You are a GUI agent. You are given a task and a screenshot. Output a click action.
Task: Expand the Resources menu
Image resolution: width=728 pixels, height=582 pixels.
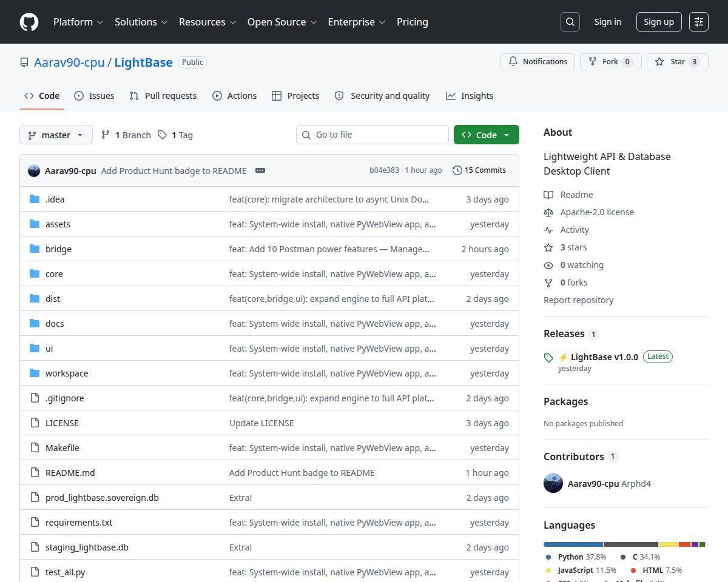point(207,22)
